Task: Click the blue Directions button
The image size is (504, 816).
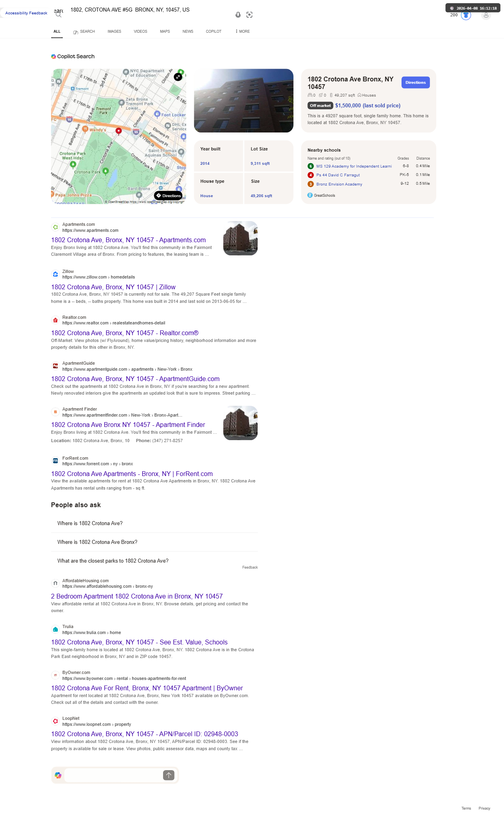Action: 415,83
